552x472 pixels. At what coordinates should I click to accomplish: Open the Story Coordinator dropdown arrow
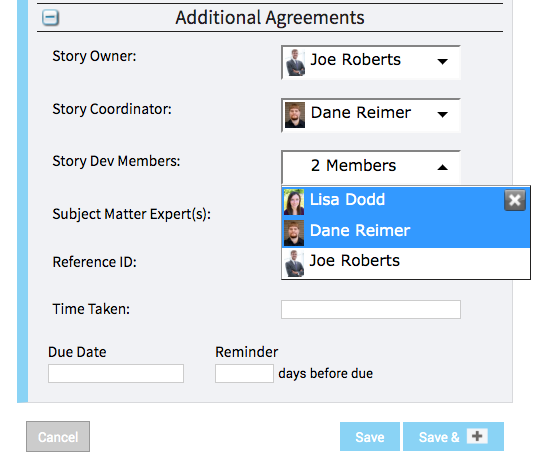click(x=443, y=114)
